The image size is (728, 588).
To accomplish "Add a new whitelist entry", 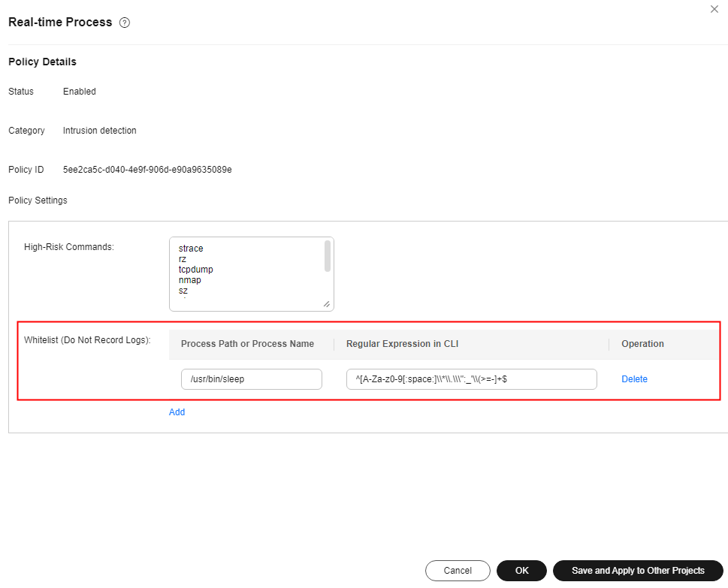I will 177,412.
